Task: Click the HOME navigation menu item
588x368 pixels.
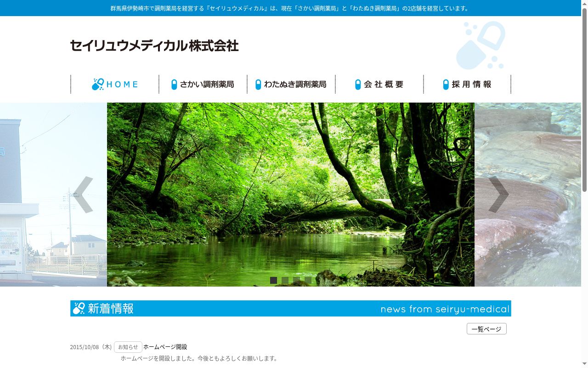Action: click(115, 84)
